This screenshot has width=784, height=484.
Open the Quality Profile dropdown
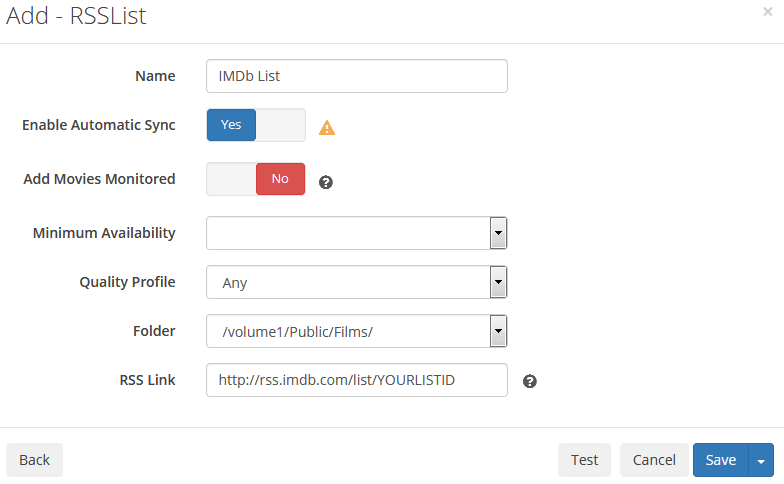(x=357, y=282)
